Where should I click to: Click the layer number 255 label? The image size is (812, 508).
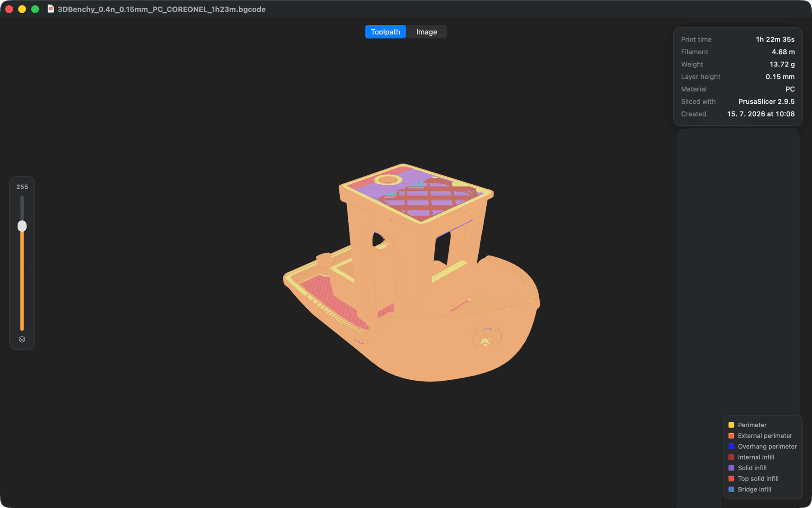tap(22, 187)
